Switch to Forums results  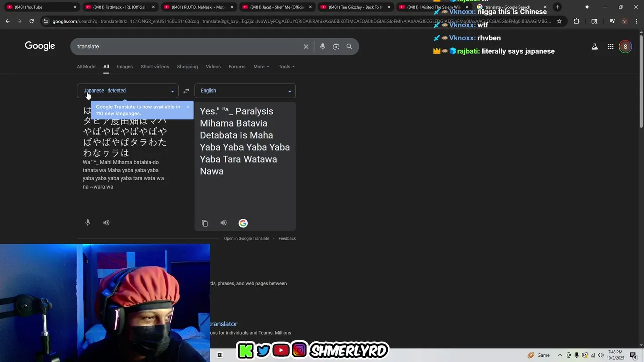click(x=237, y=67)
